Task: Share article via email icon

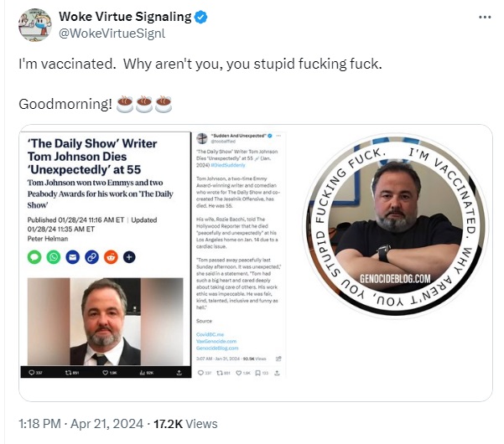Action: (72, 256)
